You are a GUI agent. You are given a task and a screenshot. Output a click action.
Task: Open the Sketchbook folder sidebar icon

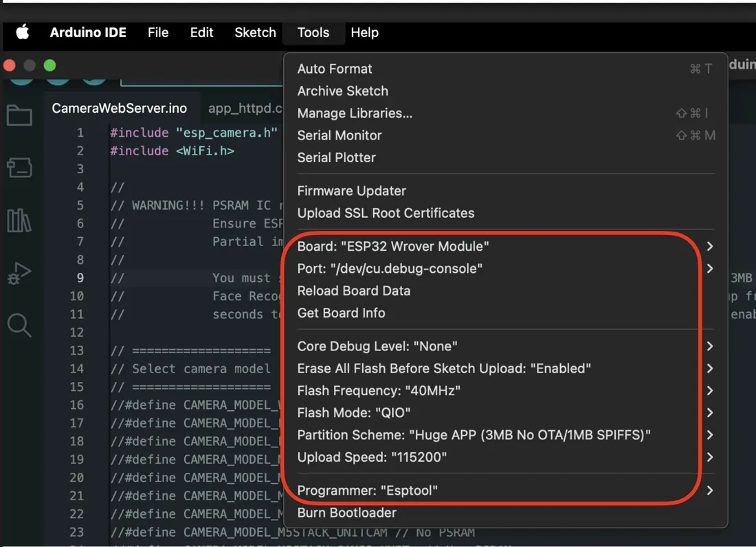[x=19, y=115]
